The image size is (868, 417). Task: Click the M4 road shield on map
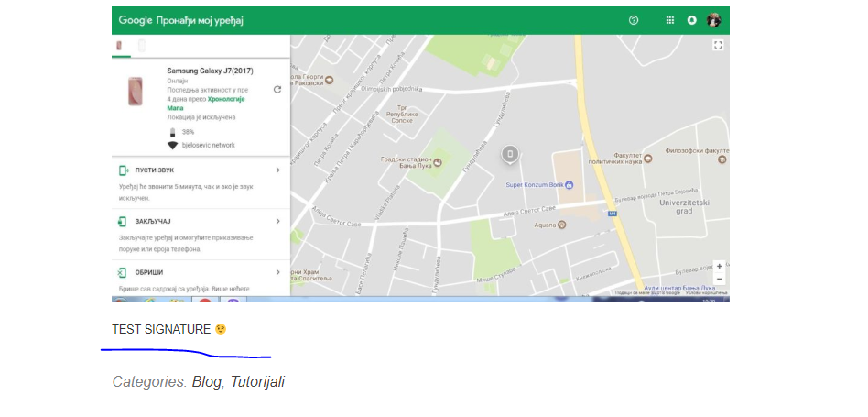point(613,214)
